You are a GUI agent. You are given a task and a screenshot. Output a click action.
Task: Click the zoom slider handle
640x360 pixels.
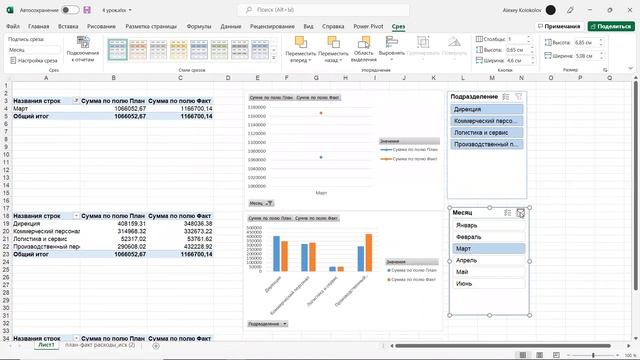[593, 355]
